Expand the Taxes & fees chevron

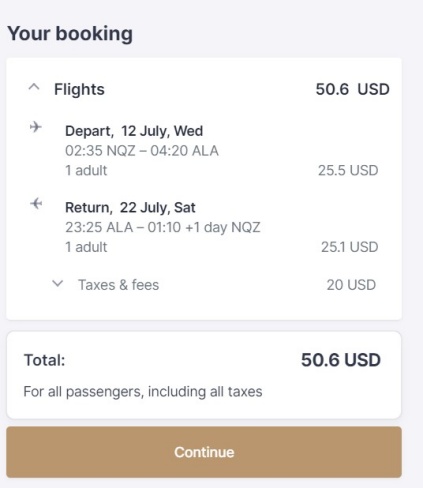pos(58,284)
